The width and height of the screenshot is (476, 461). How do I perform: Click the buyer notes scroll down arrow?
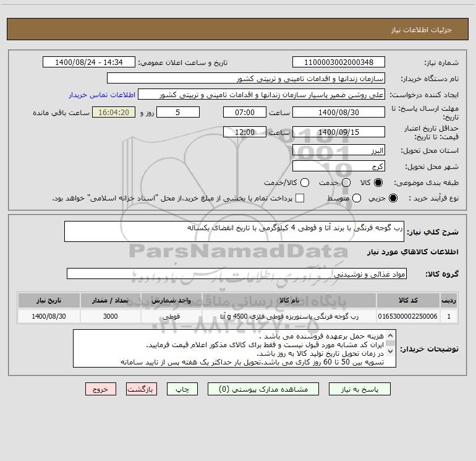coord(391,351)
